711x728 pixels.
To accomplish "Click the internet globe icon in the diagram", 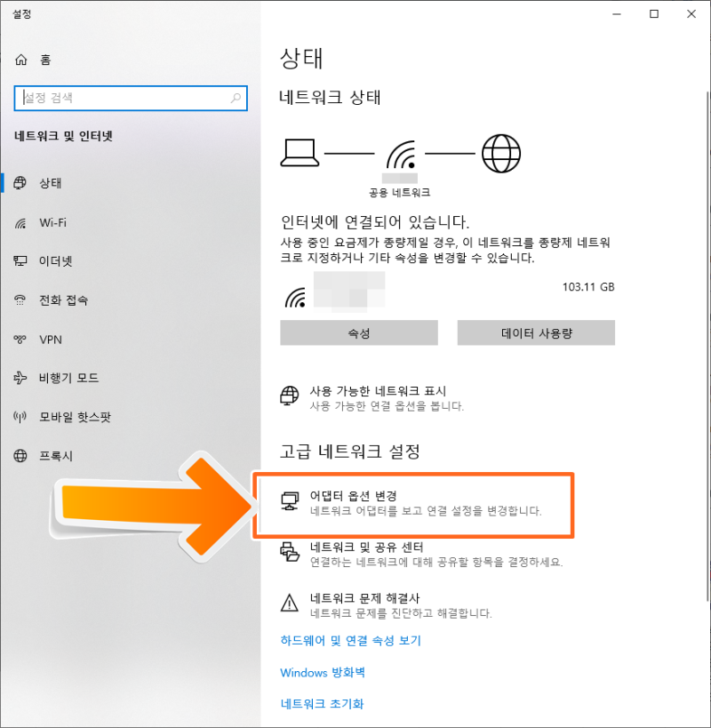I will [x=501, y=154].
